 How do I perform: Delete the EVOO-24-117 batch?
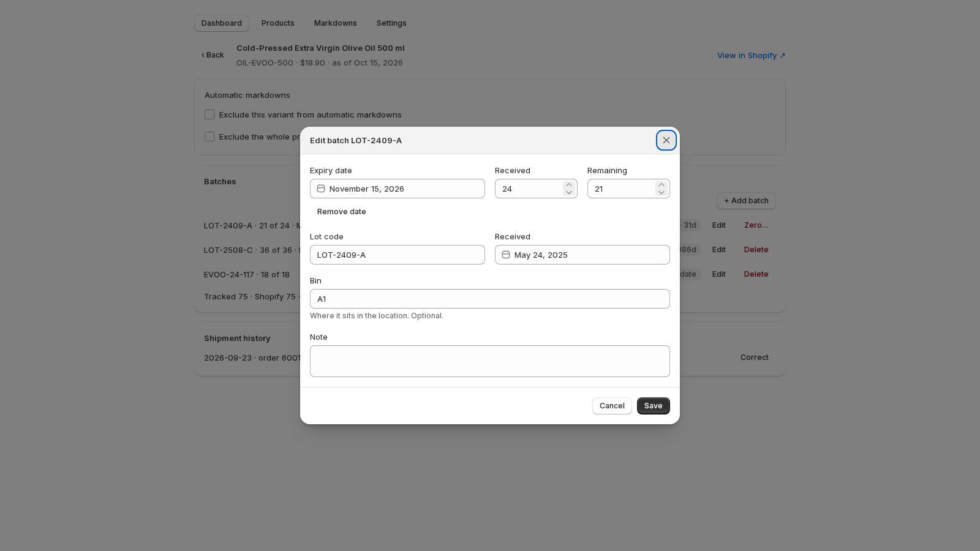coord(756,274)
